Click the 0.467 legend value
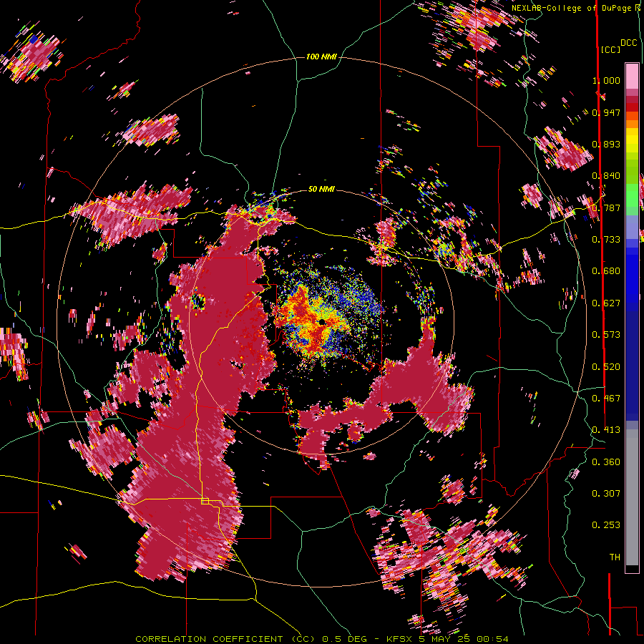 coord(606,399)
